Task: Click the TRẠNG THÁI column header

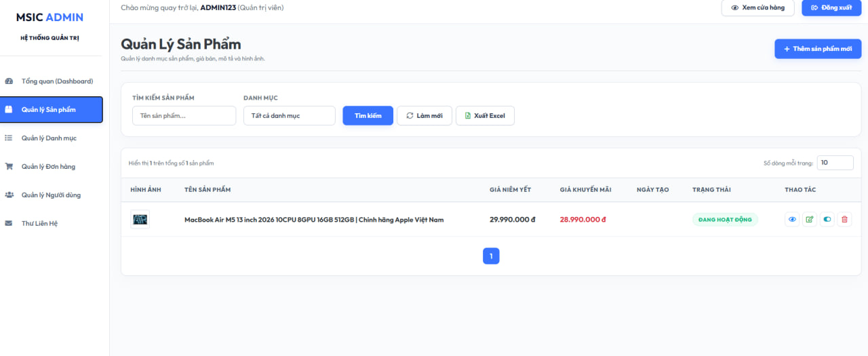Action: [x=711, y=190]
